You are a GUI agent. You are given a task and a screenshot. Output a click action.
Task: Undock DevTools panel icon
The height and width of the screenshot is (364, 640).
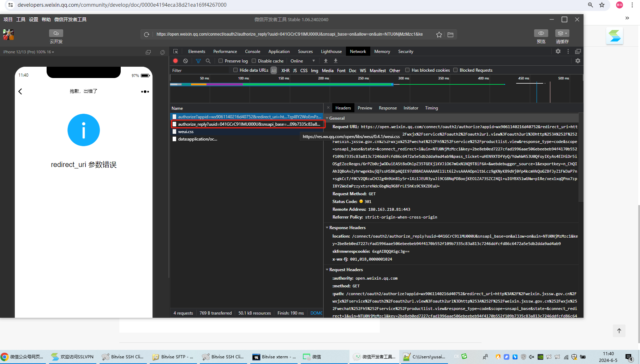pyautogui.click(x=578, y=52)
